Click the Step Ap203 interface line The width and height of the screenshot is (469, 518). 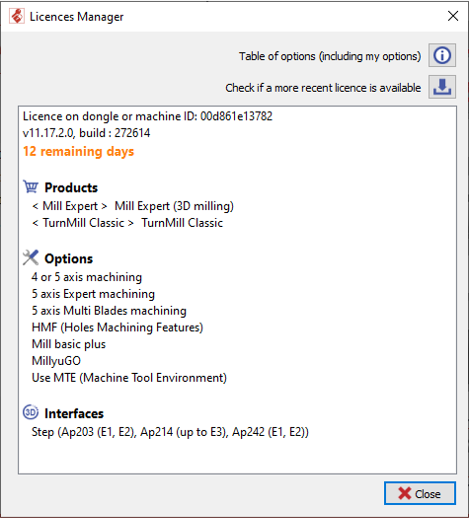click(170, 432)
